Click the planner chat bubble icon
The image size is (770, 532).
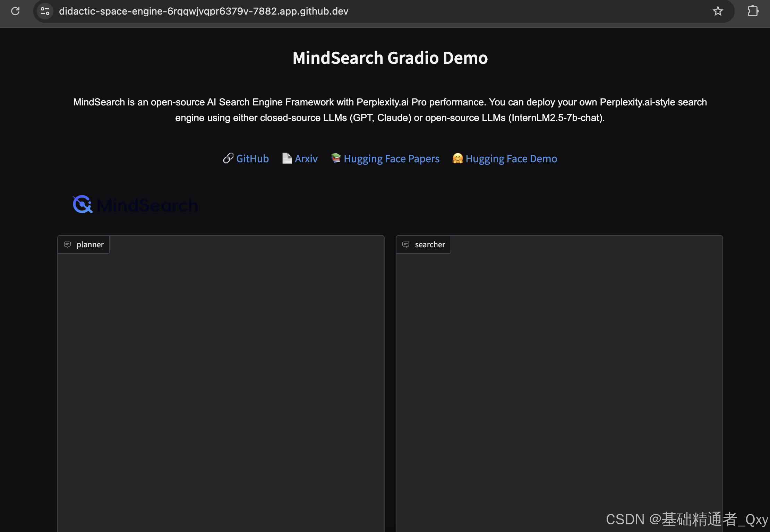click(x=67, y=244)
